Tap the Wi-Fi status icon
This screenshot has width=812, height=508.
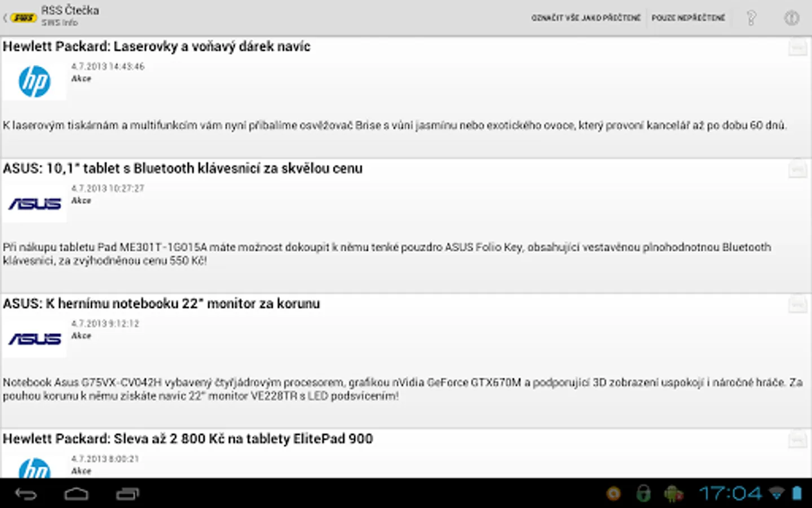click(776, 494)
